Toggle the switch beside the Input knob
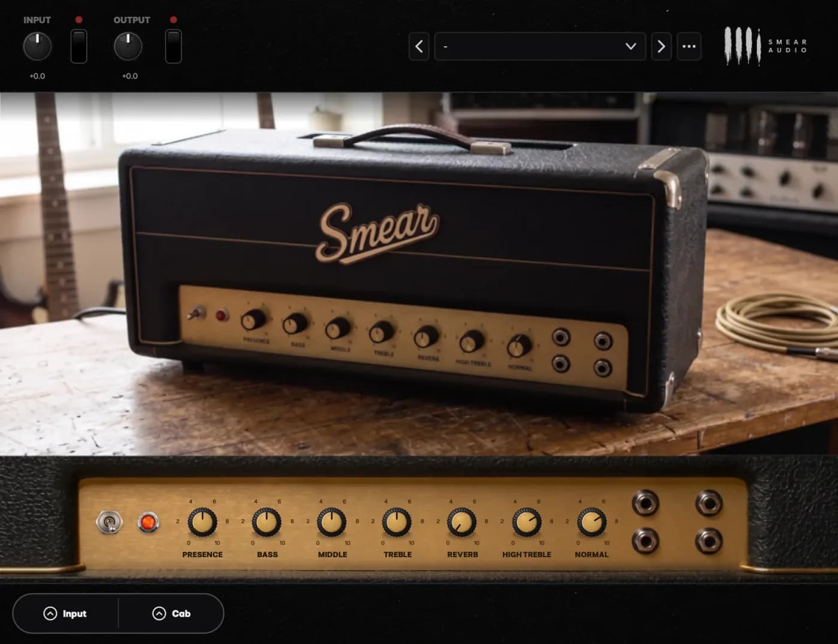 [79, 46]
